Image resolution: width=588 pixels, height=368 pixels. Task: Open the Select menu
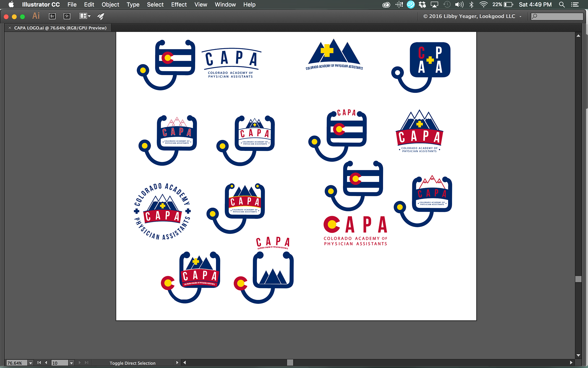click(x=155, y=5)
